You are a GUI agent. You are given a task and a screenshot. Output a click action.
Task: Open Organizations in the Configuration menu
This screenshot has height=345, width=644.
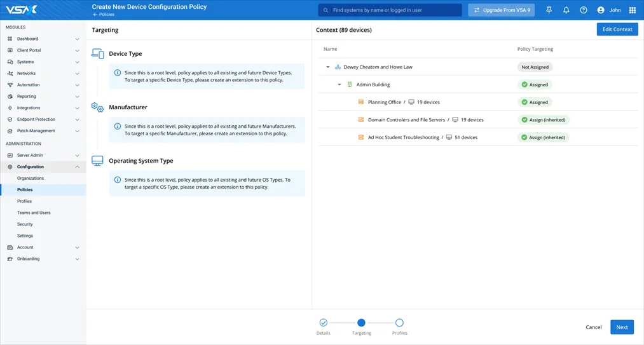pos(31,179)
